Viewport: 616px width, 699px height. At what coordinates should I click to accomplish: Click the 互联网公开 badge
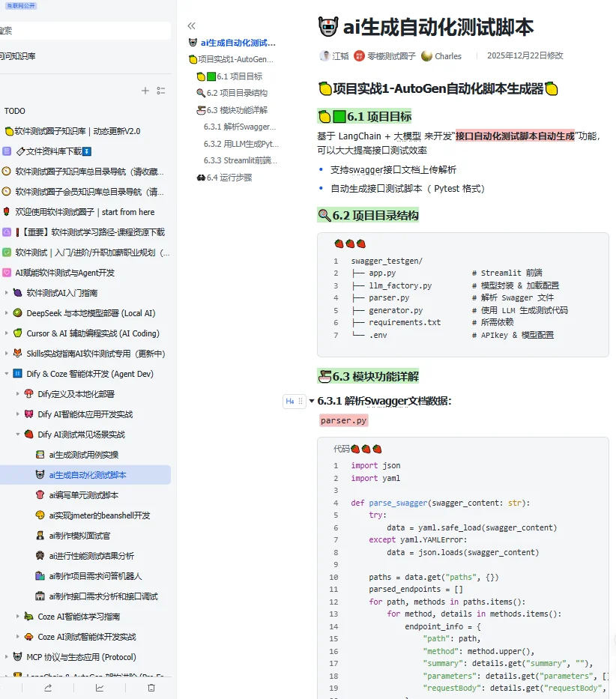[x=22, y=6]
